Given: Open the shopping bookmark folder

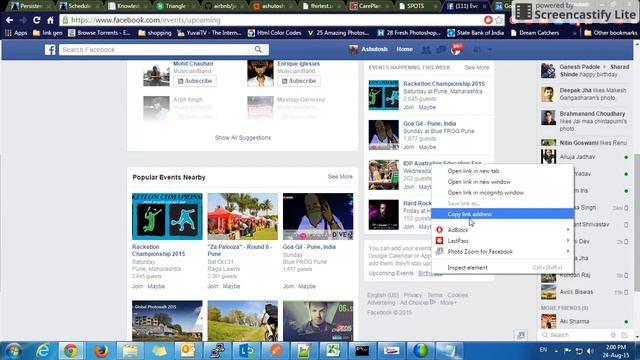Looking at the screenshot, I should pyautogui.click(x=155, y=33).
